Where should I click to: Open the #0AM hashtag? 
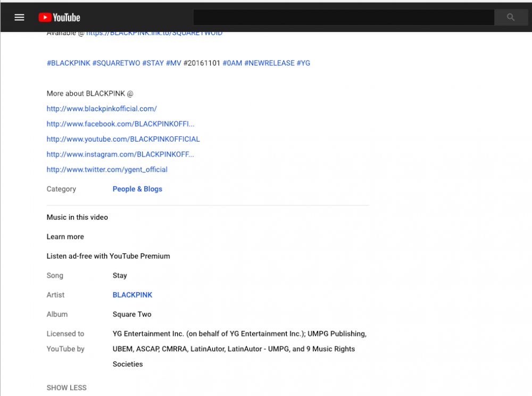232,63
